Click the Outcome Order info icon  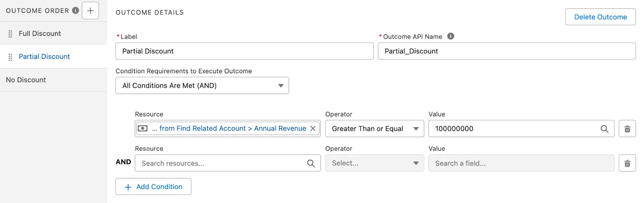point(75,10)
